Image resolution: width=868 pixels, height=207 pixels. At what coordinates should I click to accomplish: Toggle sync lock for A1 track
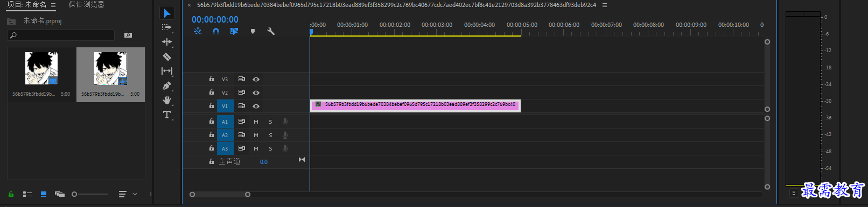point(242,122)
